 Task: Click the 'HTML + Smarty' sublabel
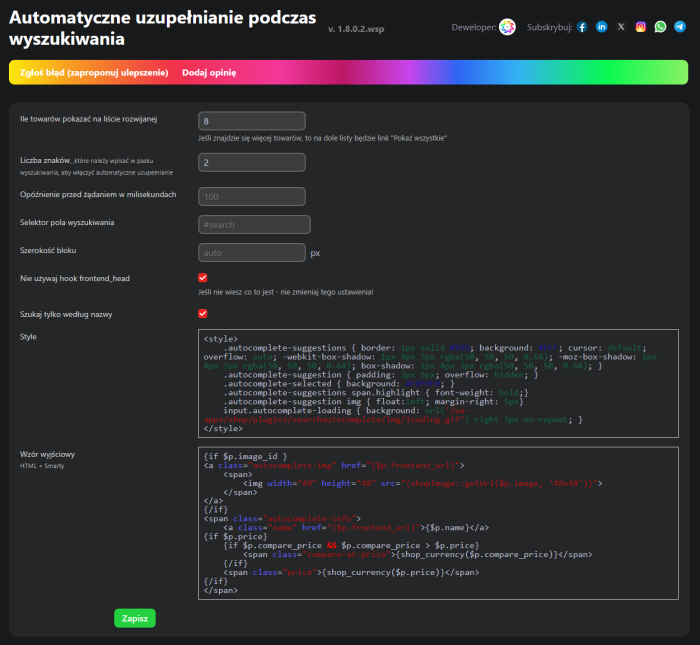pos(42,466)
